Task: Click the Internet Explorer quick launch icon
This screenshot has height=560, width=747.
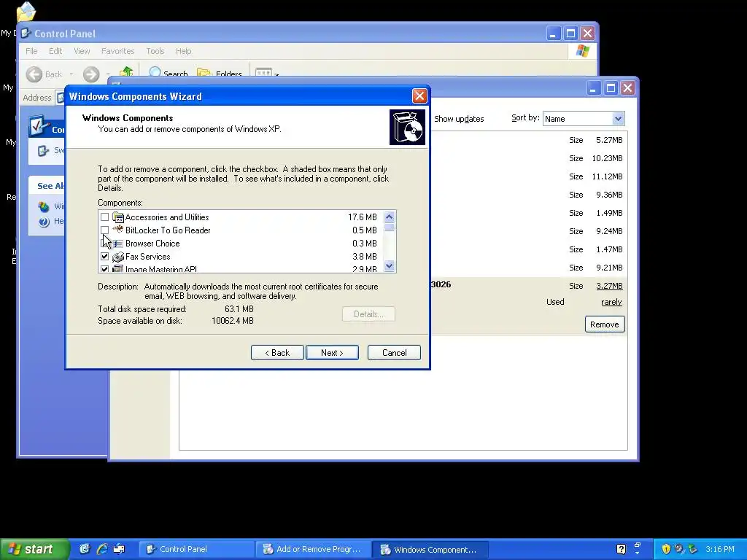Action: pos(102,549)
